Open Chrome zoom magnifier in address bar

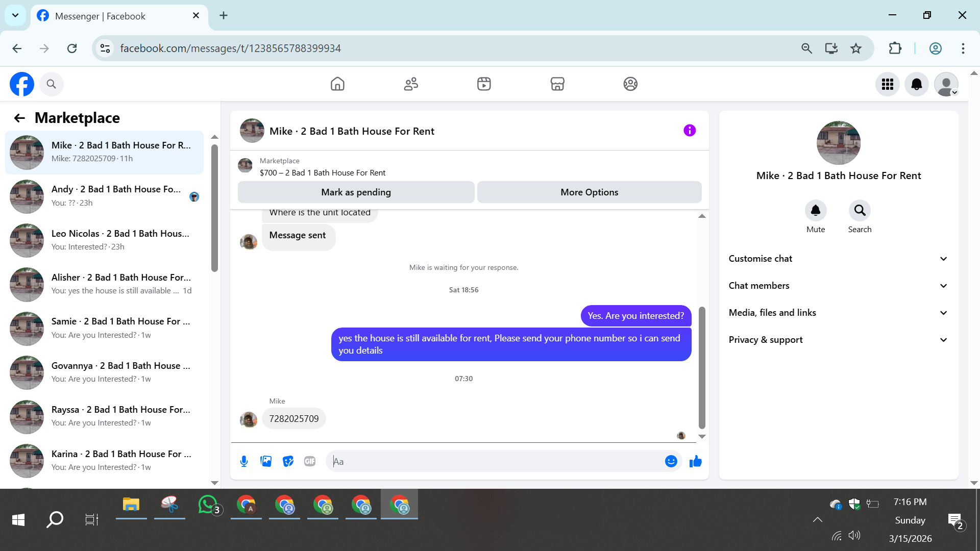tap(806, 48)
